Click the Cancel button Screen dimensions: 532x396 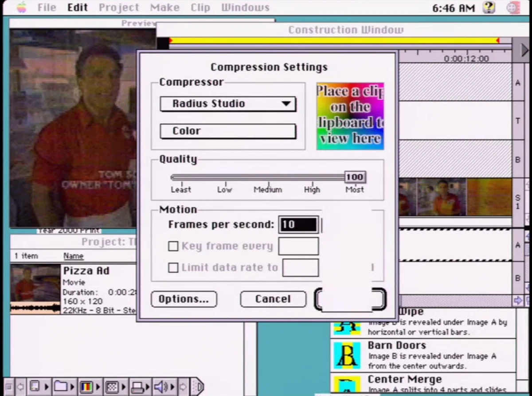pyautogui.click(x=273, y=299)
